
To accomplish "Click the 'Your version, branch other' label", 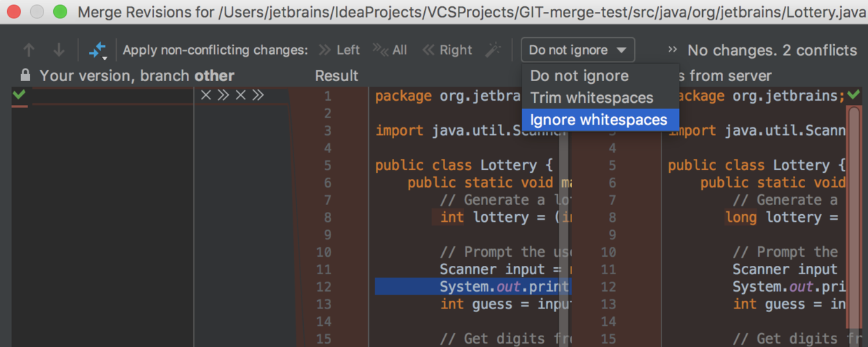I will click(x=136, y=76).
